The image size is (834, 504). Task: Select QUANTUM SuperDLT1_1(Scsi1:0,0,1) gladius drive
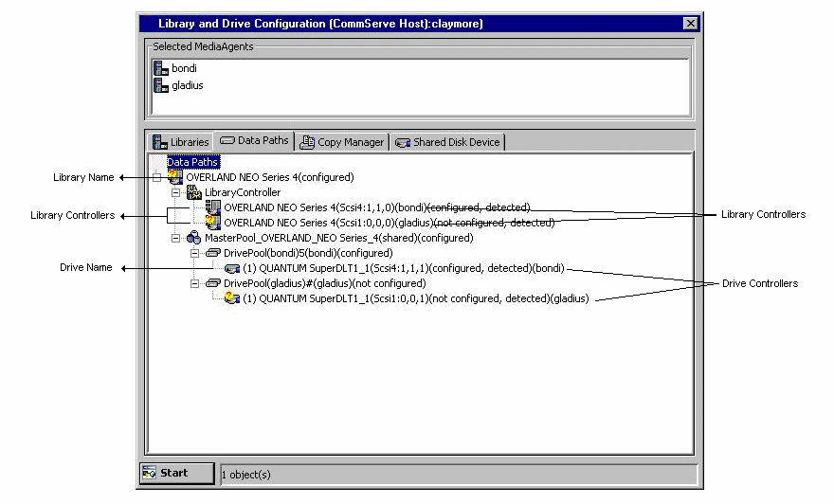point(416,298)
